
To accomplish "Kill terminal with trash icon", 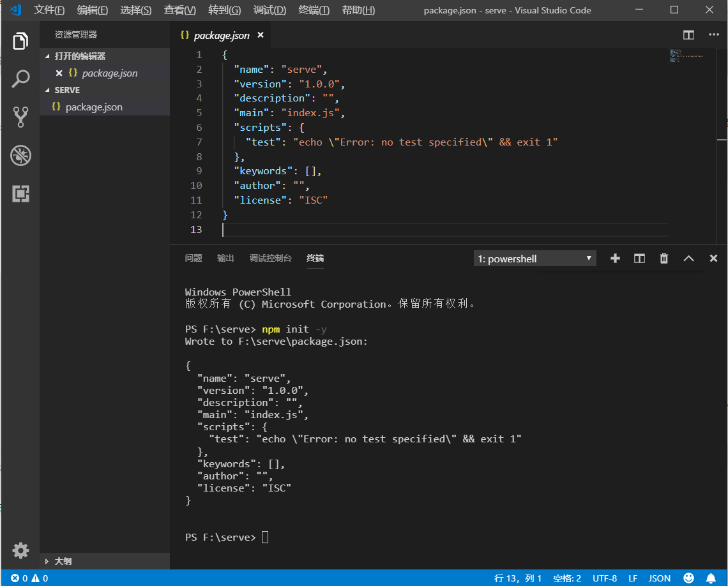I will (x=664, y=259).
